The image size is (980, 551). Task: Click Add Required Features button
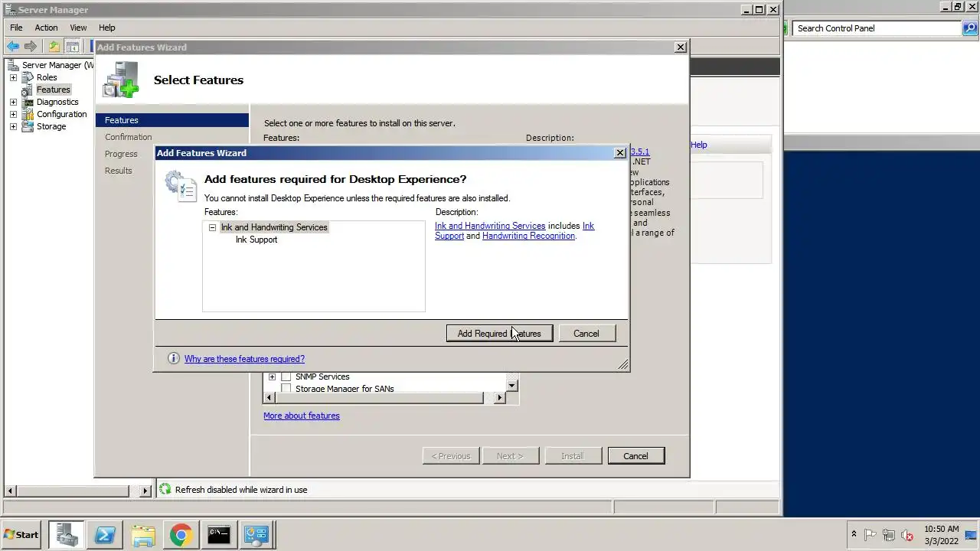pyautogui.click(x=499, y=333)
